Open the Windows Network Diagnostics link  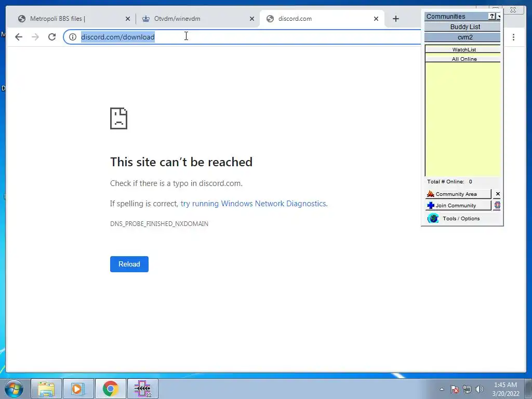(x=254, y=204)
